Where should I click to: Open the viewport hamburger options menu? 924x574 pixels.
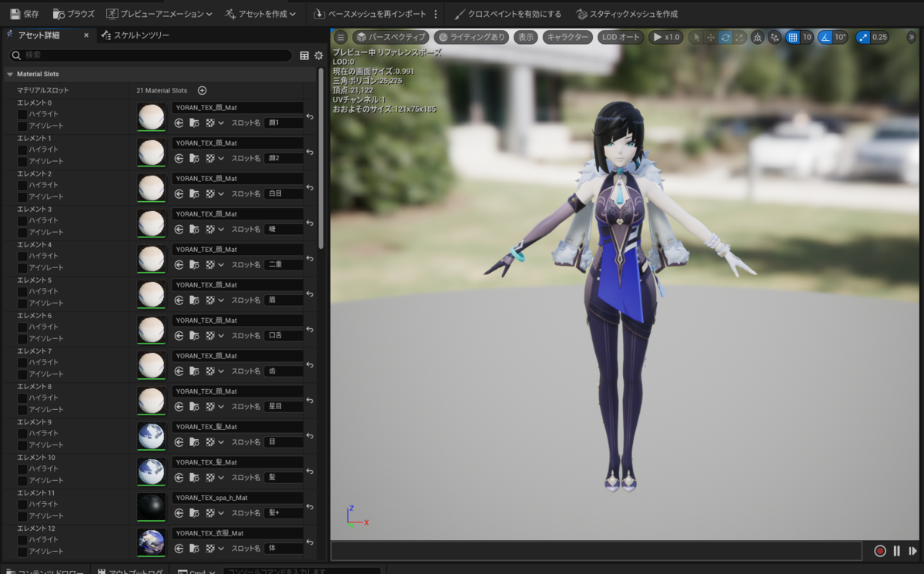tap(341, 37)
